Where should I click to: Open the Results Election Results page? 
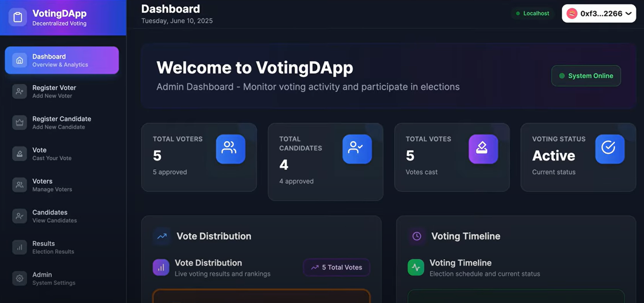[62, 247]
